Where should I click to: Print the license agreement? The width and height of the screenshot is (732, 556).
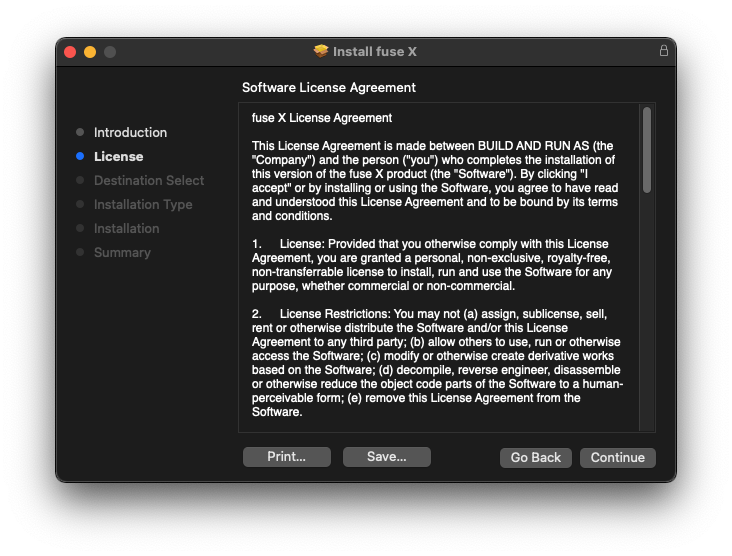pos(287,457)
